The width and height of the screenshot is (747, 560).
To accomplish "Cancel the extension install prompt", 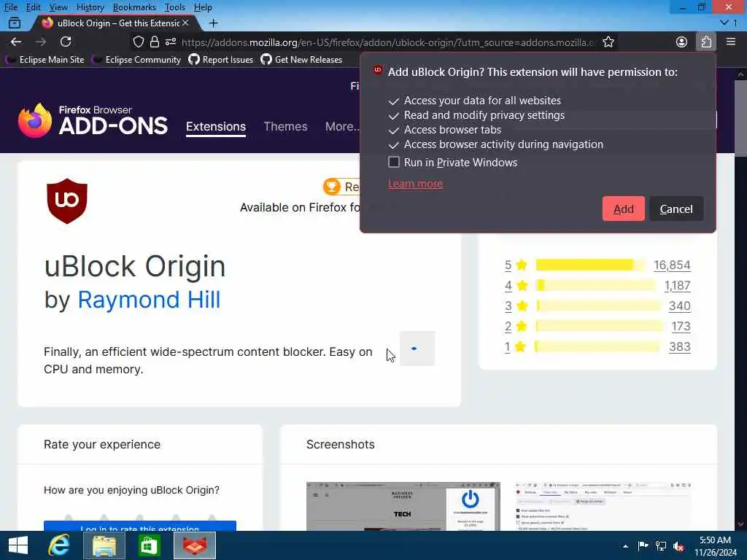I will pos(676,209).
